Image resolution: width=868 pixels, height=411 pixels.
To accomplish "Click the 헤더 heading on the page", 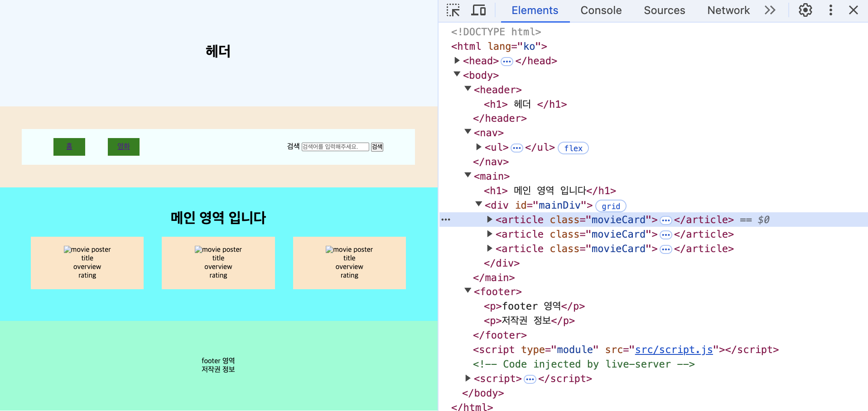I will (218, 51).
